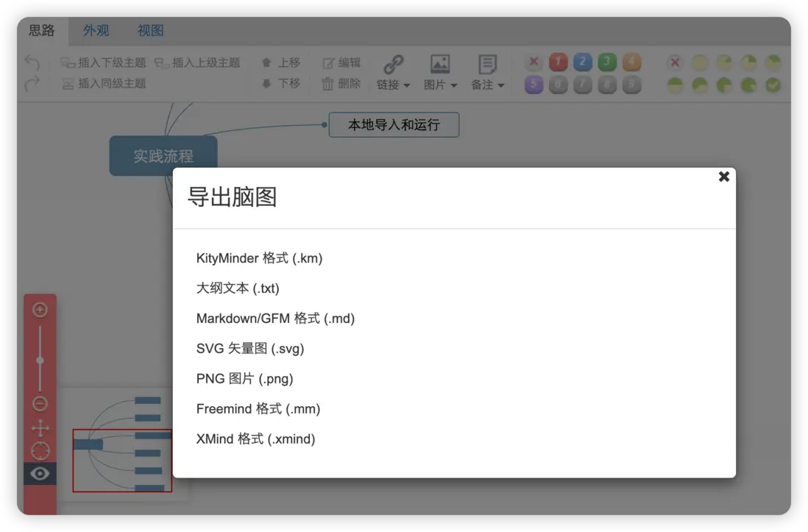Click the hand drag move icon

tap(40, 428)
